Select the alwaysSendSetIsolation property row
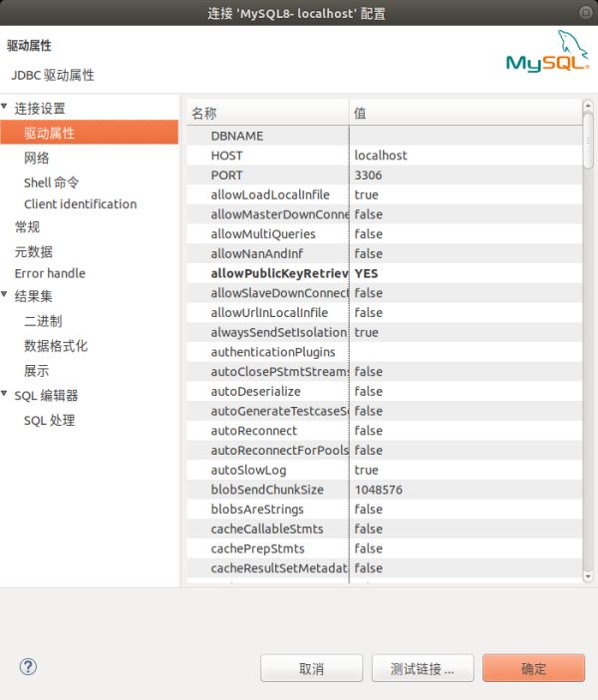598x700 pixels. pos(385,332)
